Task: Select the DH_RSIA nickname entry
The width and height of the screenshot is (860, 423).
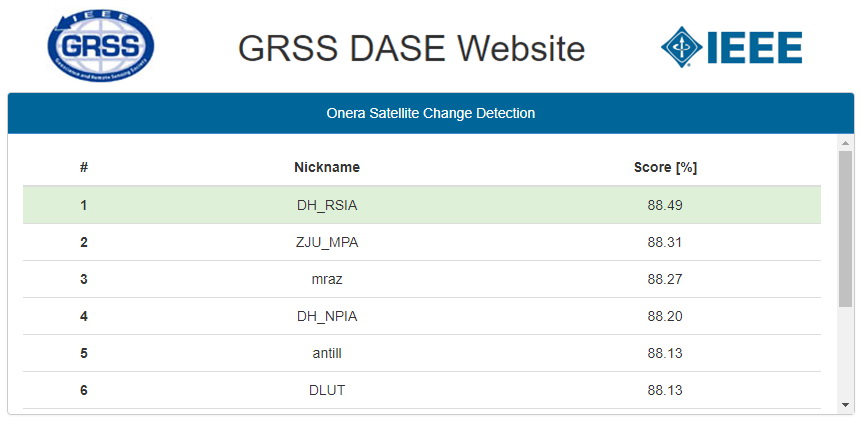Action: pyautogui.click(x=327, y=205)
